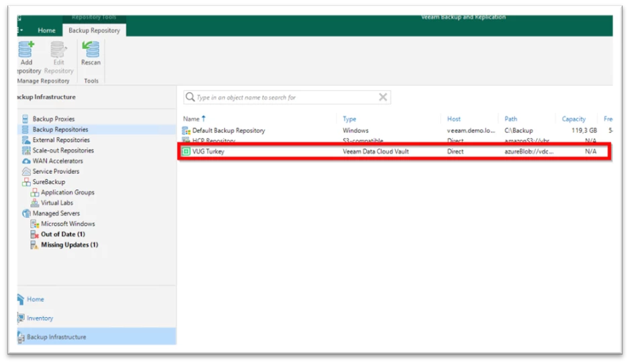
Task: Select WAN Accelerators node
Action: click(x=58, y=161)
